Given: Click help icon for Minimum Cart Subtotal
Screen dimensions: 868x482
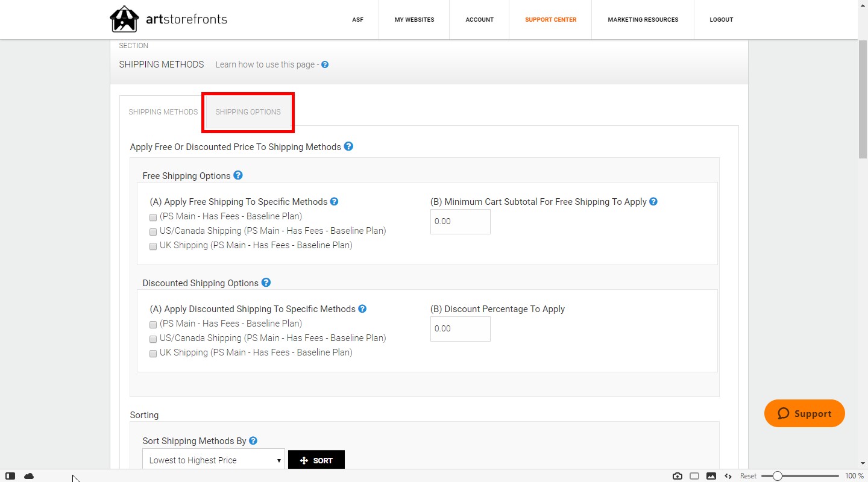Looking at the screenshot, I should pos(653,202).
